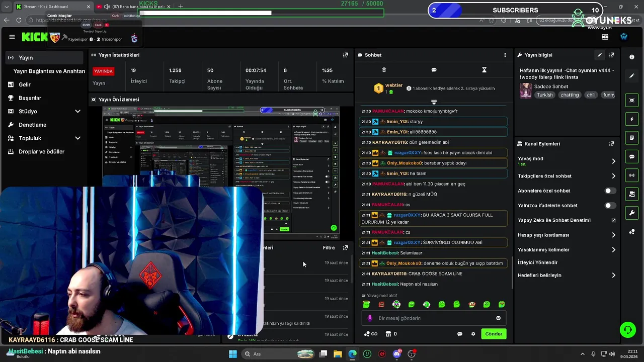Open Yavaş mod settings
Viewport: 644px width, 362px height.
(x=567, y=161)
